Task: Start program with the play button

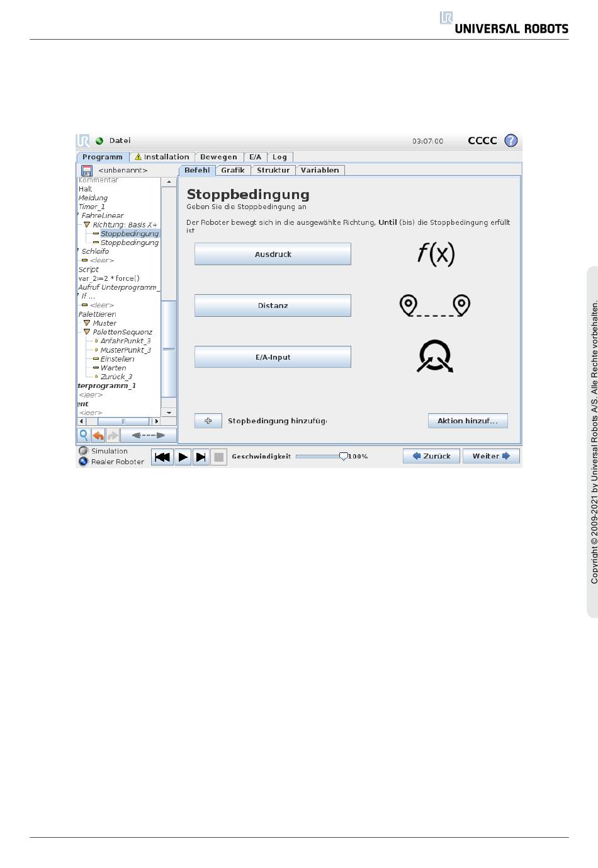Action: pos(183,457)
